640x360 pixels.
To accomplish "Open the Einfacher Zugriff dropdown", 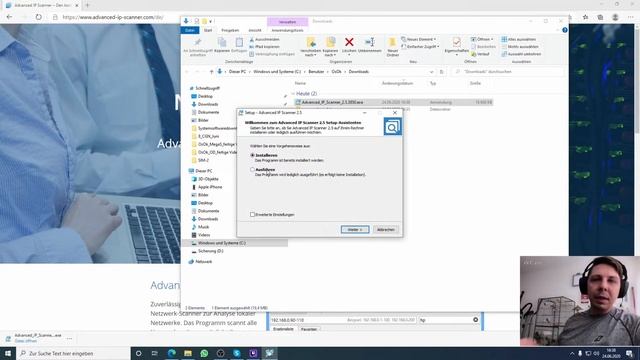I will 420,47.
